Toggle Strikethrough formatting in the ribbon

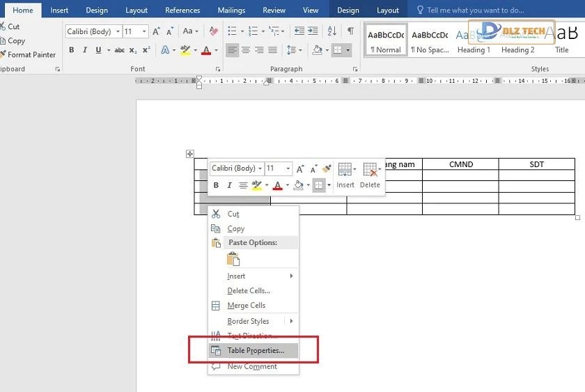[x=119, y=50]
